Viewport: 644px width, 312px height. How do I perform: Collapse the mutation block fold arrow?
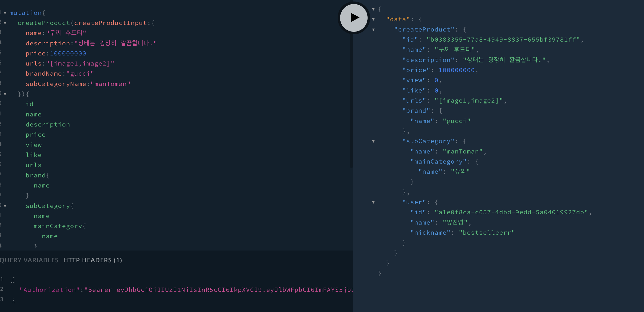tap(5, 13)
